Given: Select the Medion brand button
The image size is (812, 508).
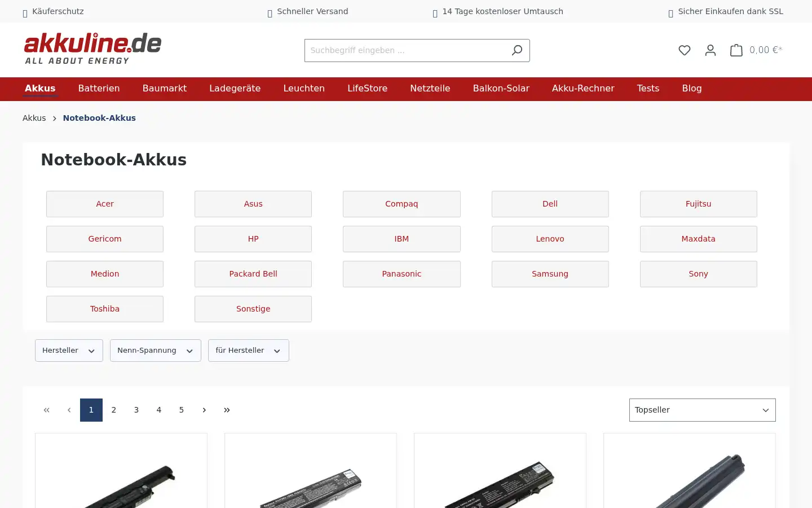Looking at the screenshot, I should pos(105,274).
